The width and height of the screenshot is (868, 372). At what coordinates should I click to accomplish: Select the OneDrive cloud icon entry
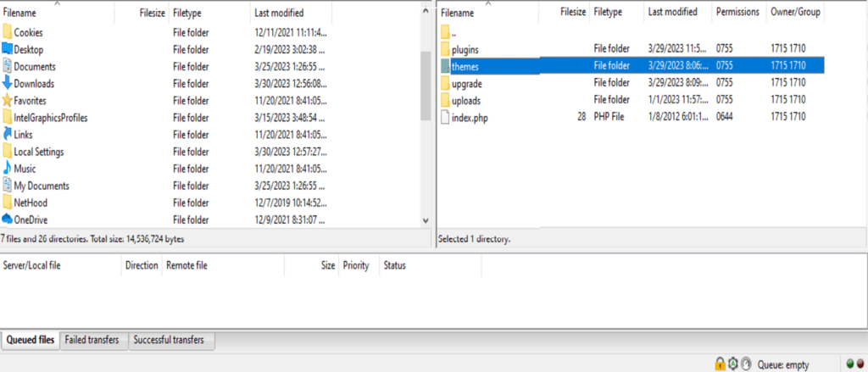(x=7, y=219)
